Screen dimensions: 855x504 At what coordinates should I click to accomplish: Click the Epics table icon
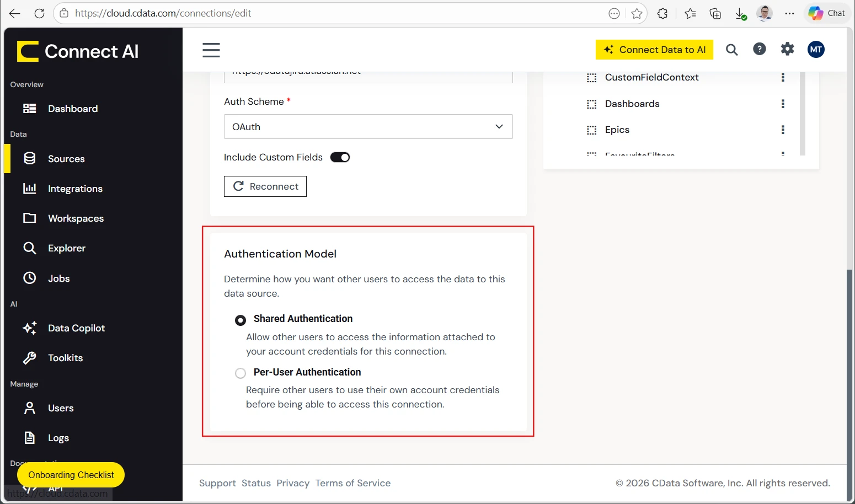[x=592, y=130]
